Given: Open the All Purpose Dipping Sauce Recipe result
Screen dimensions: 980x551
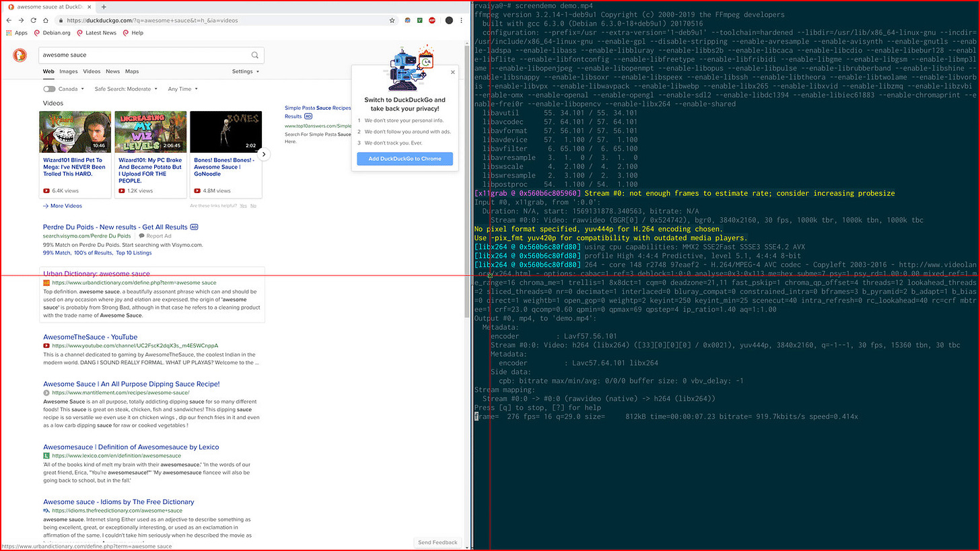Looking at the screenshot, I should pyautogui.click(x=131, y=383).
